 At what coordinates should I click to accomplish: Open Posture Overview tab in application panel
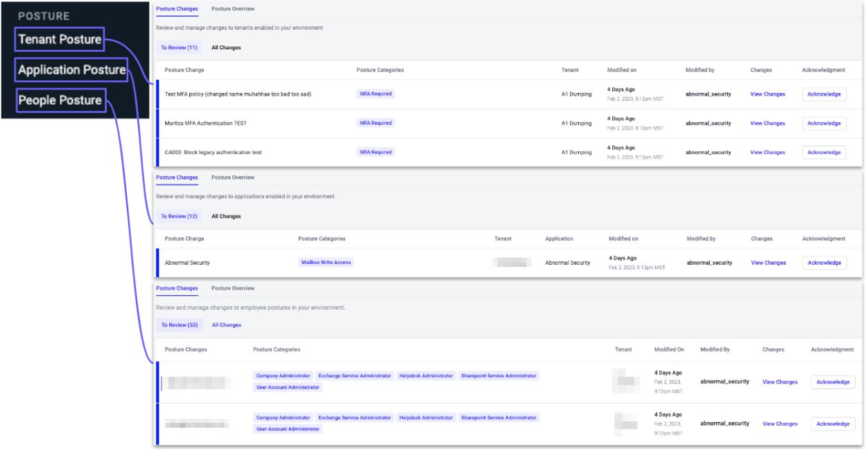[x=232, y=177]
